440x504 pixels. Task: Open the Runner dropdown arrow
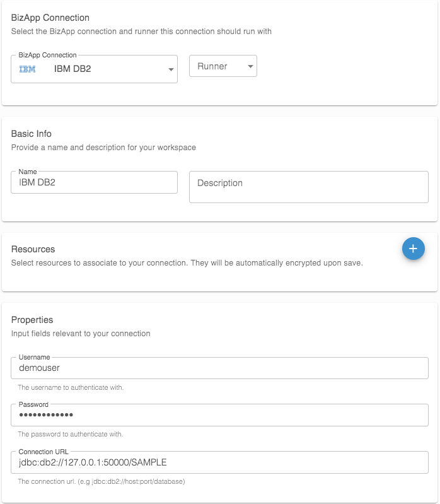(x=250, y=66)
